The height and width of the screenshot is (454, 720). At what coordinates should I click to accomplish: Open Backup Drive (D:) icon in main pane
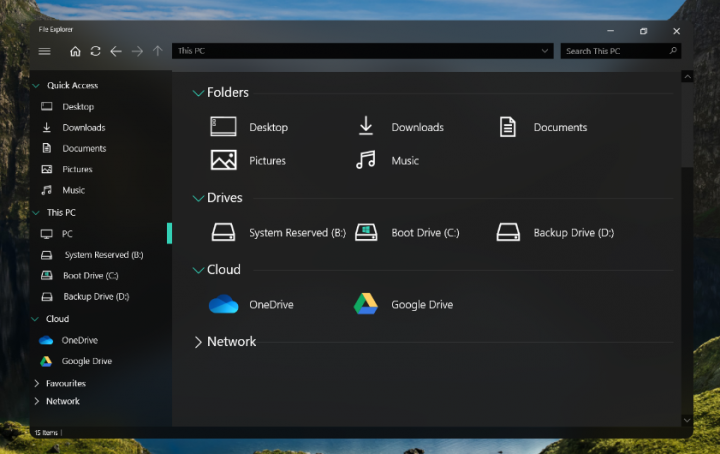click(x=508, y=232)
